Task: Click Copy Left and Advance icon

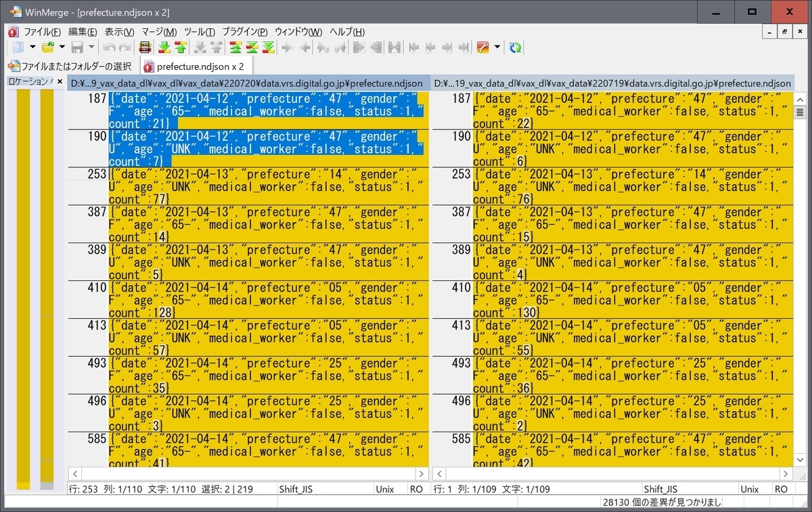Action: [x=340, y=47]
